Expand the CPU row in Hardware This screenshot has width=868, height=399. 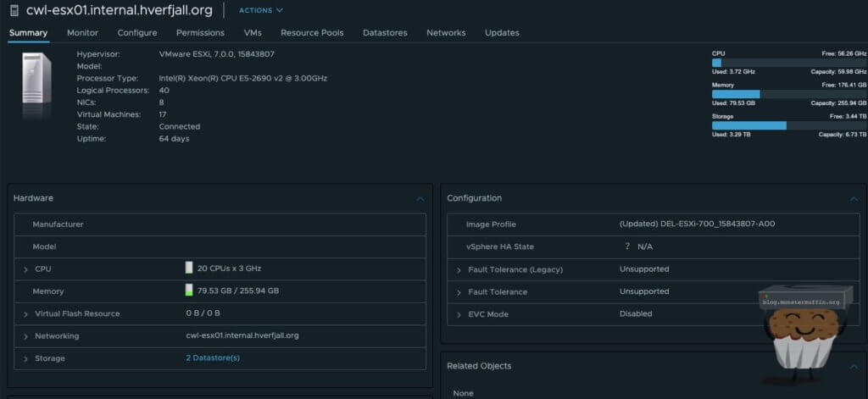tap(25, 269)
